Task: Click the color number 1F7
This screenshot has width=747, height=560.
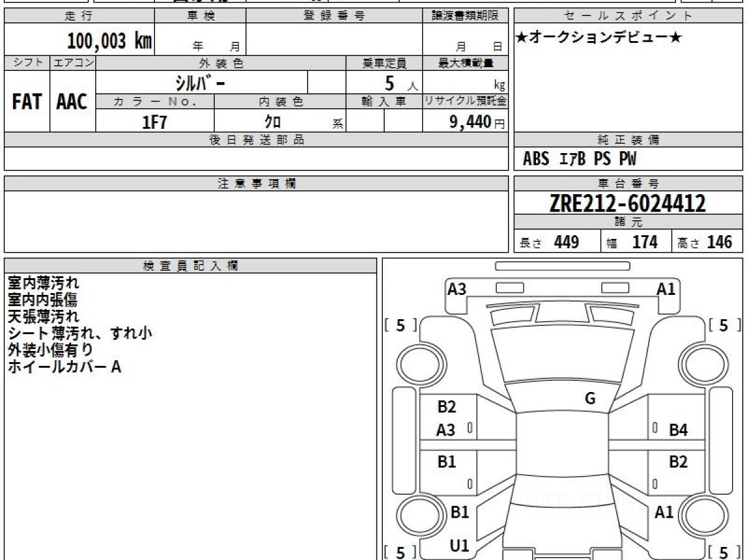Action: [x=154, y=122]
